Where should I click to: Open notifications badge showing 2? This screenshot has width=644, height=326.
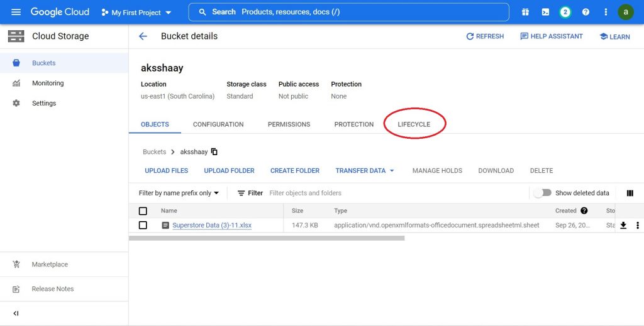(565, 12)
